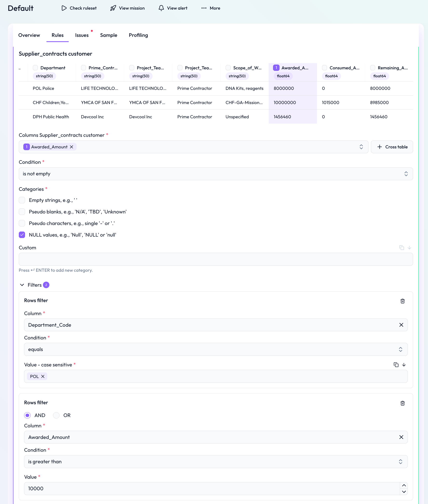
Task: Uncheck the NULL values category
Action: coord(22,235)
